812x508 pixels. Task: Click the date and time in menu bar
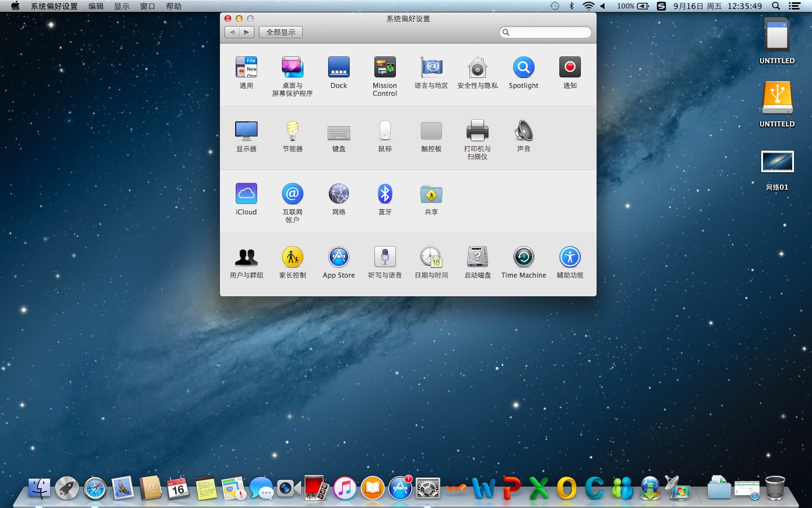pyautogui.click(x=718, y=6)
